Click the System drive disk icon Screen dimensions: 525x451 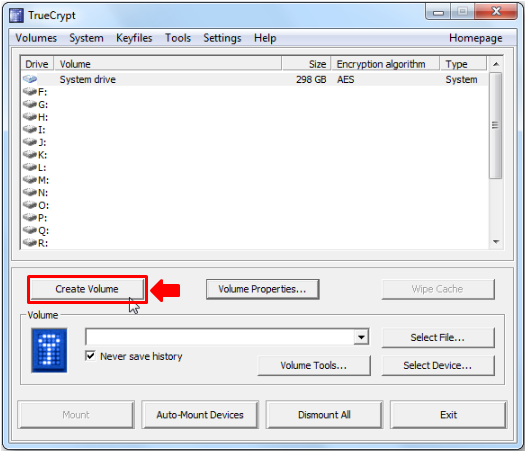[x=30, y=79]
